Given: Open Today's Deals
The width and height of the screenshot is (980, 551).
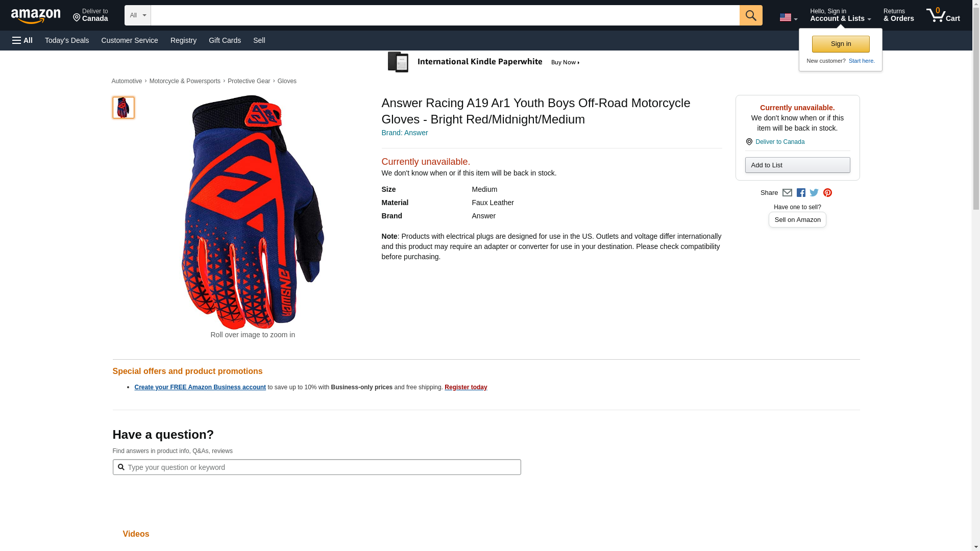Looking at the screenshot, I should [67, 40].
